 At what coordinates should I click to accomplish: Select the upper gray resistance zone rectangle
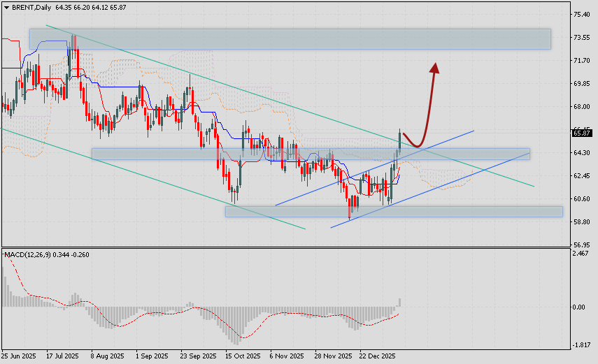tap(290, 39)
